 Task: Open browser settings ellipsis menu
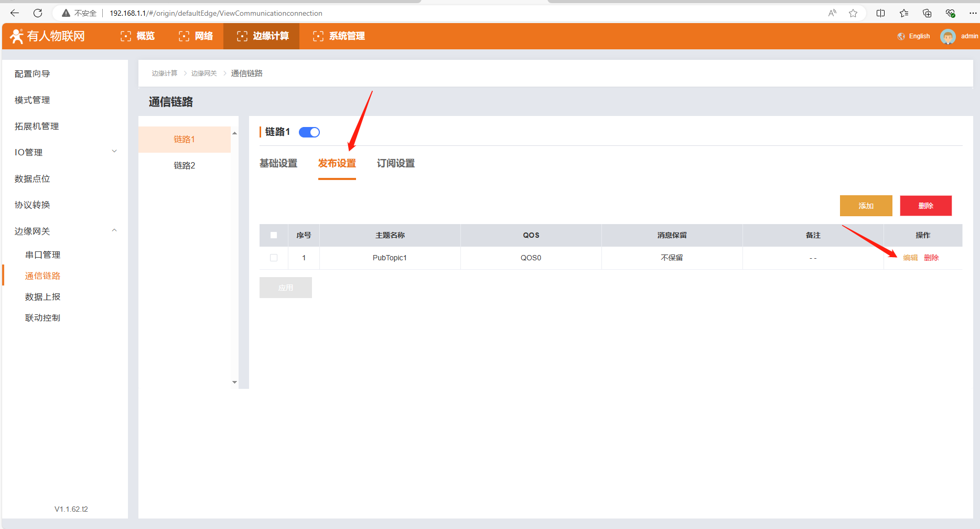click(973, 13)
